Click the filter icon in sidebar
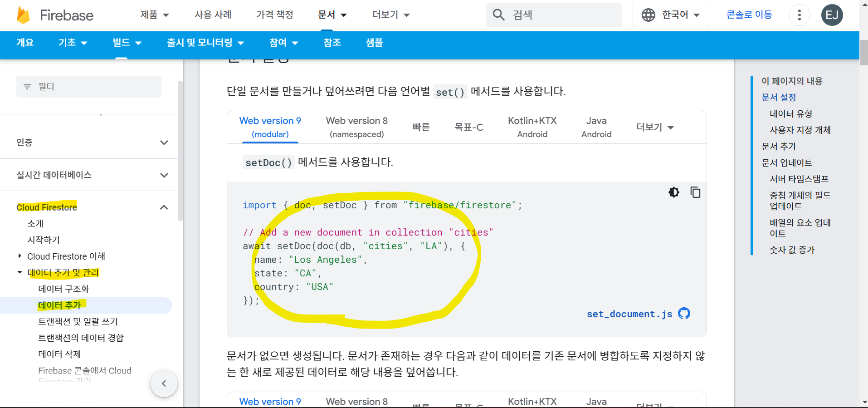This screenshot has width=868, height=408. tap(27, 87)
